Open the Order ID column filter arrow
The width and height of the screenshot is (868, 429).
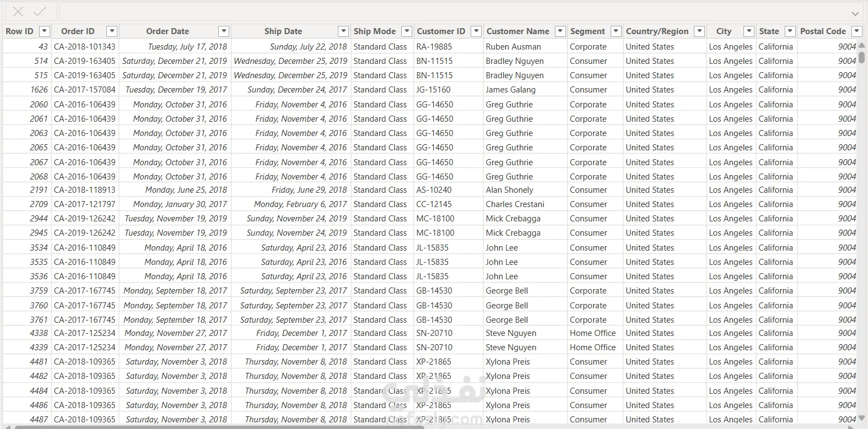click(112, 31)
